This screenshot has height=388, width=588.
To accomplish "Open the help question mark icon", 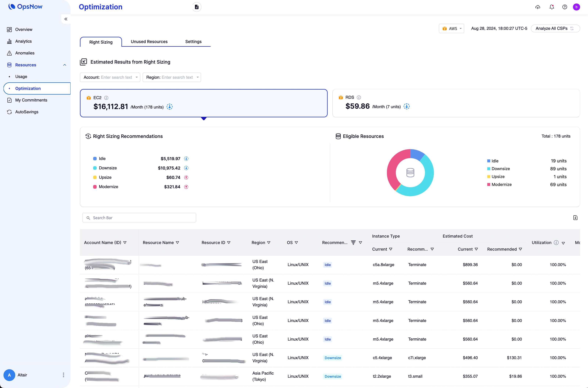I will point(564,7).
